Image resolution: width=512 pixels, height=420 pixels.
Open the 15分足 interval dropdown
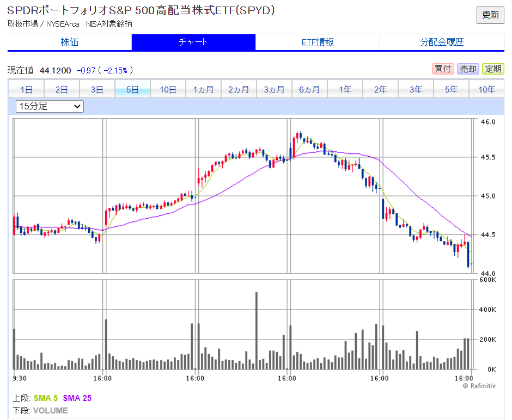[50, 106]
